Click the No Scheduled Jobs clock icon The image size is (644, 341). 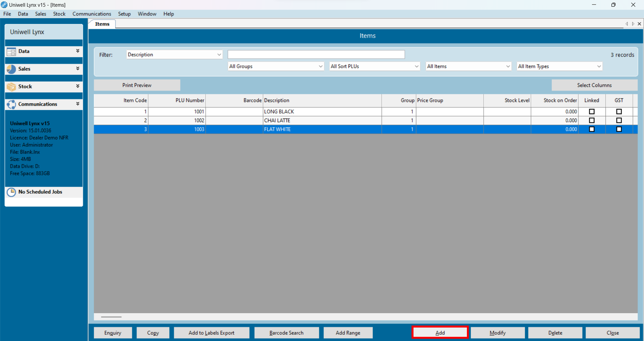point(11,192)
